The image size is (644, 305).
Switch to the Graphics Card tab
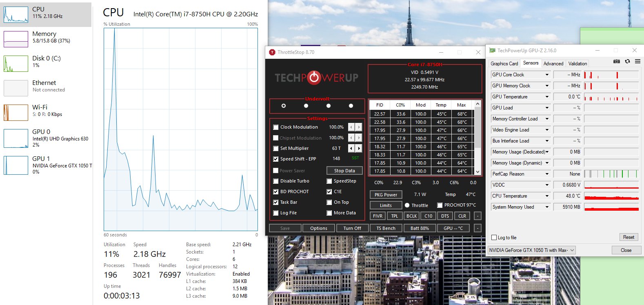click(x=504, y=64)
